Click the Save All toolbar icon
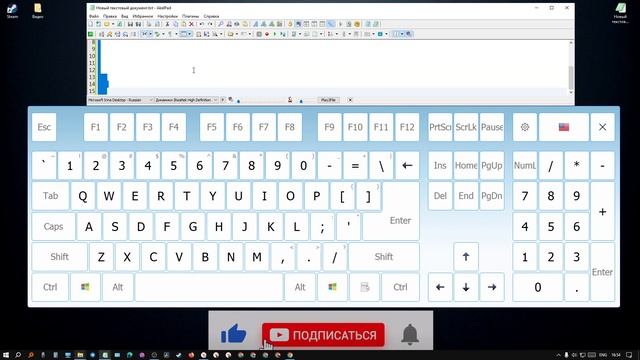Image resolution: width=640 pixels, height=360 pixels. (138, 24)
